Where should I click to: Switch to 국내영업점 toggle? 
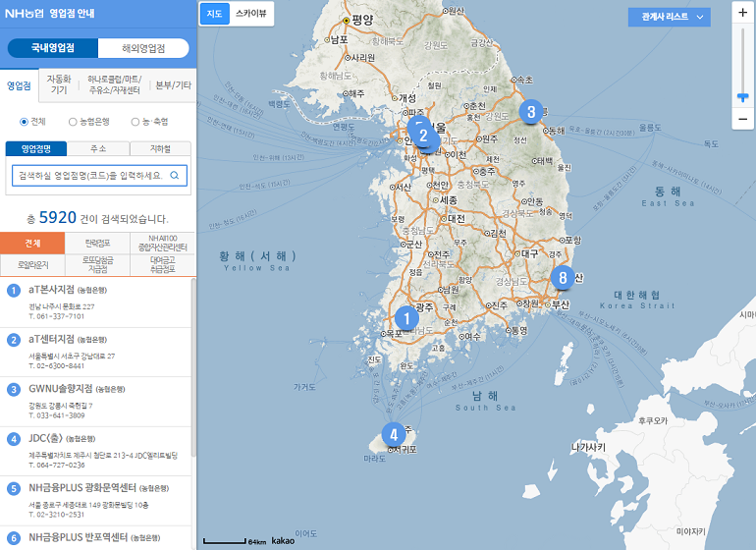point(53,48)
